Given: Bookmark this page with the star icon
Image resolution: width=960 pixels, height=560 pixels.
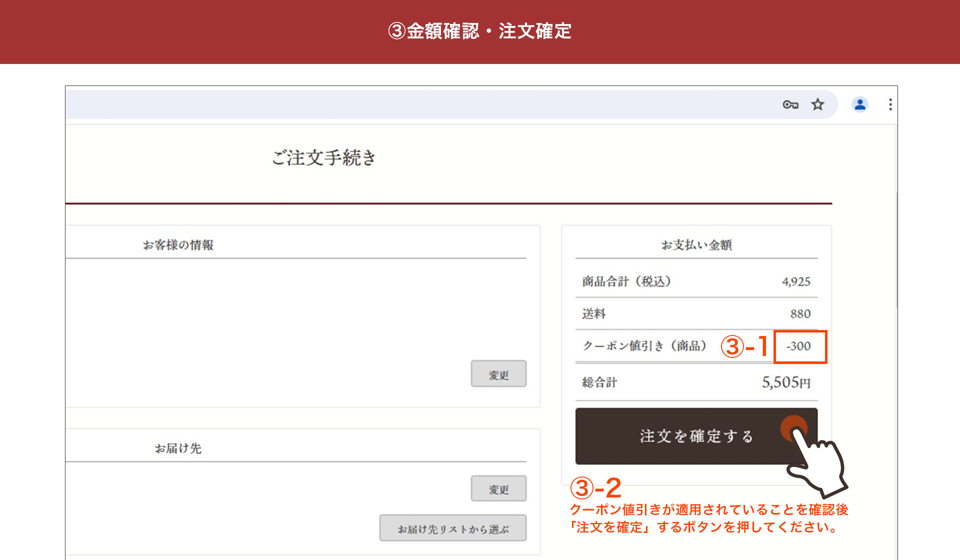Looking at the screenshot, I should click(818, 104).
